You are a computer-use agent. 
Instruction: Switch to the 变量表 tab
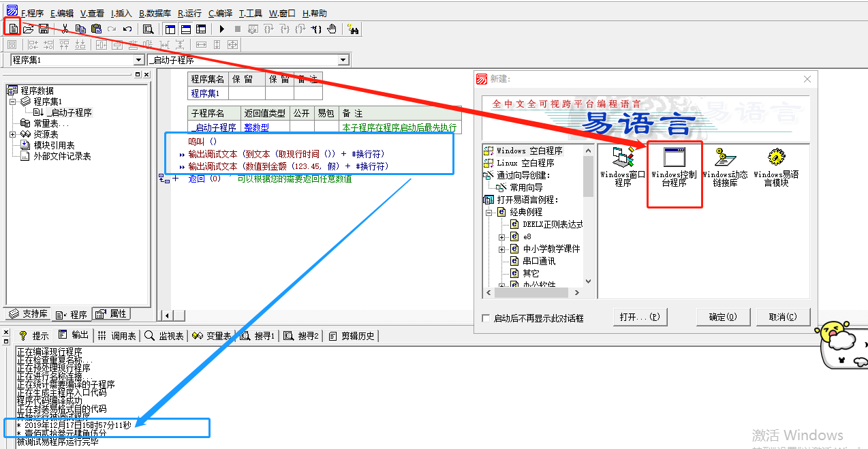[211, 336]
